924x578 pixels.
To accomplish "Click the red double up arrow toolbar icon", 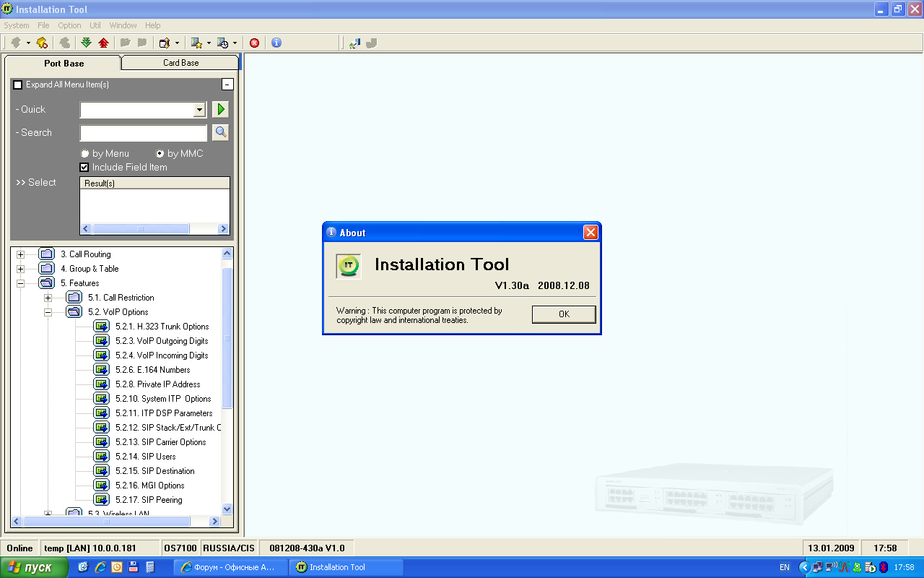I will click(x=103, y=43).
